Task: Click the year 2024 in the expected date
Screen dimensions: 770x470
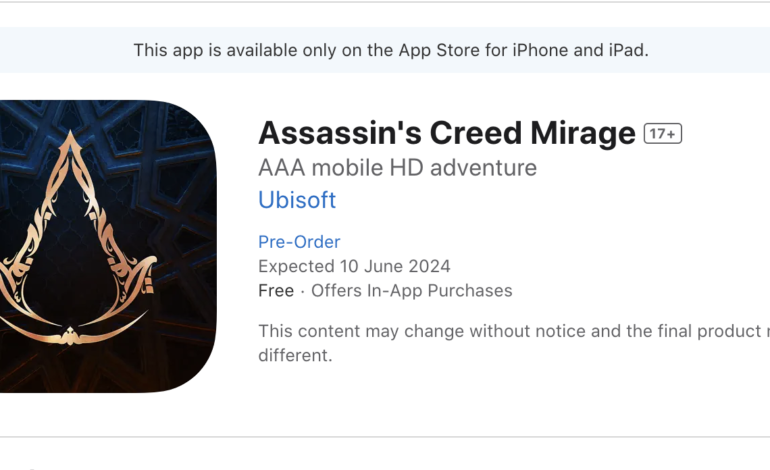Action: pyautogui.click(x=431, y=266)
